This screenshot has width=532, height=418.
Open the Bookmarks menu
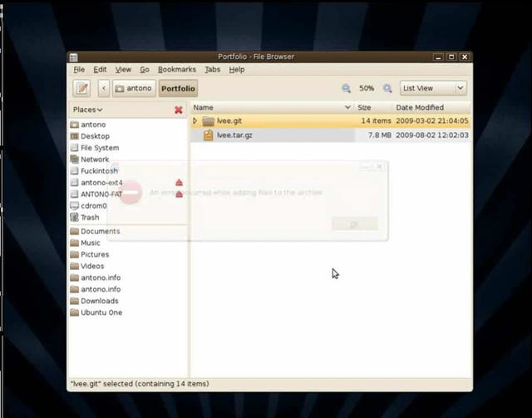[x=177, y=70]
